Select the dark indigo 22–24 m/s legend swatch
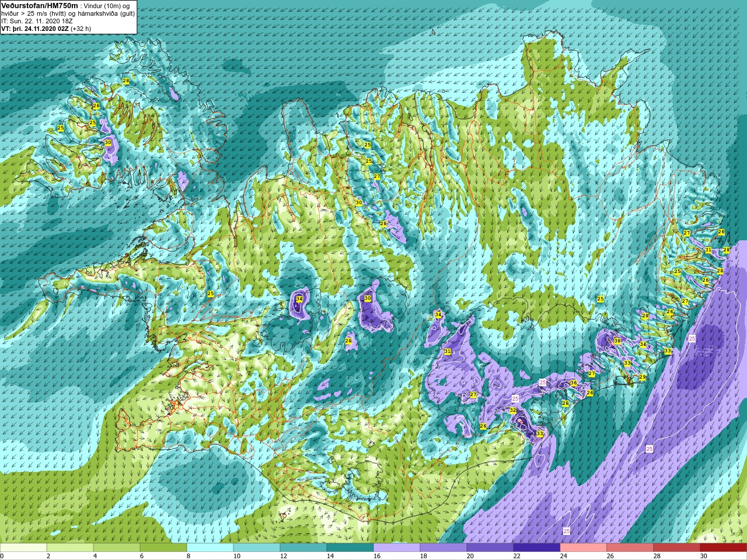 click(537, 548)
